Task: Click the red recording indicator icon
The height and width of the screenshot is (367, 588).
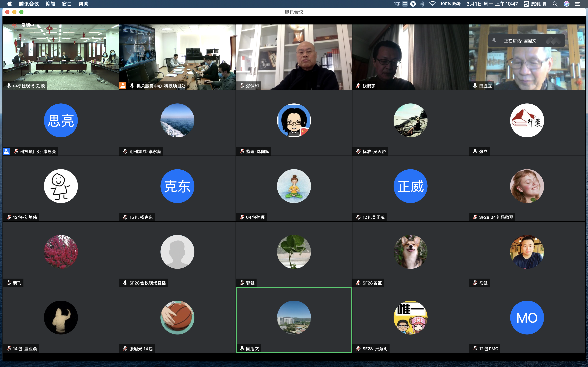Action: coord(15,25)
